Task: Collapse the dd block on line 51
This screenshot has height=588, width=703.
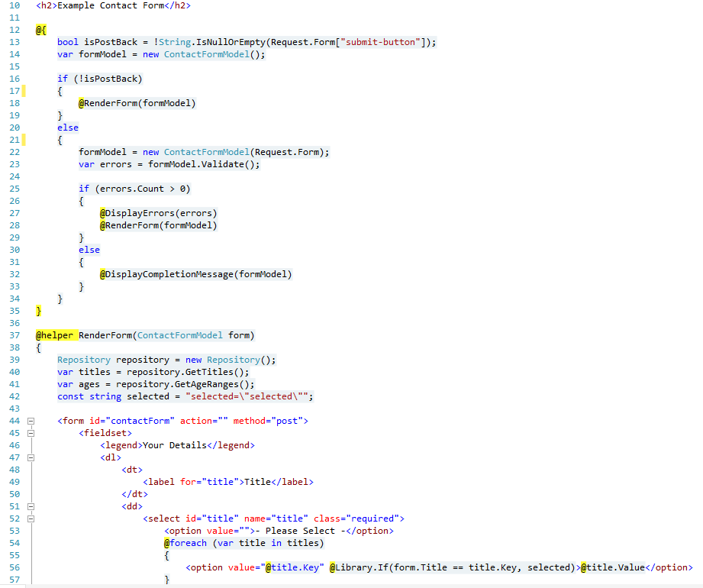Action: click(x=31, y=507)
